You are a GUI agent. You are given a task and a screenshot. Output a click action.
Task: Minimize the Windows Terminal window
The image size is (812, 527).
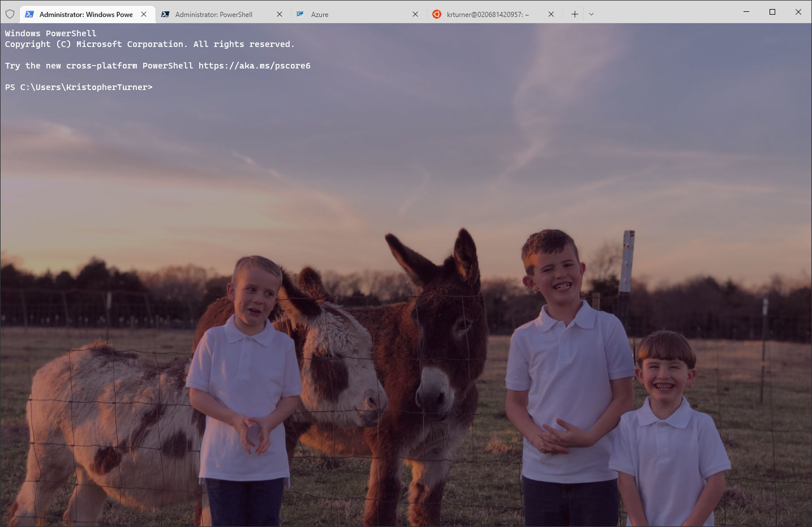[746, 12]
